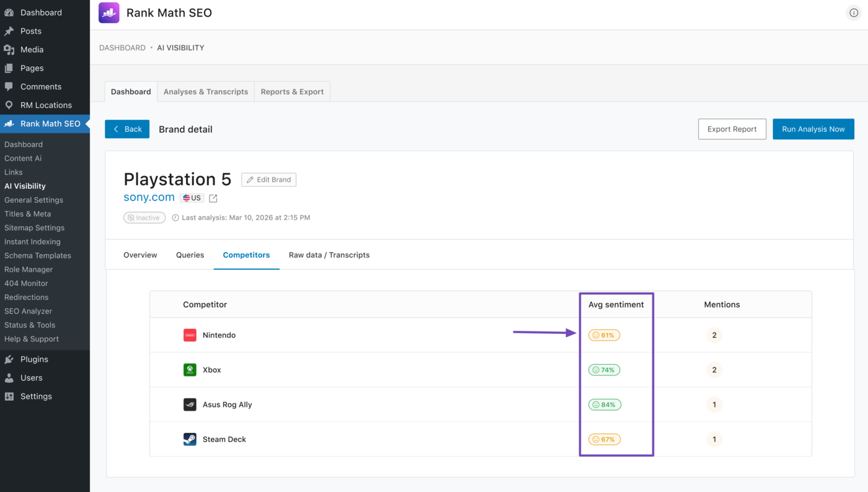Click the Media icon in sidebar
Viewport: 868px width, 492px height.
[9, 50]
